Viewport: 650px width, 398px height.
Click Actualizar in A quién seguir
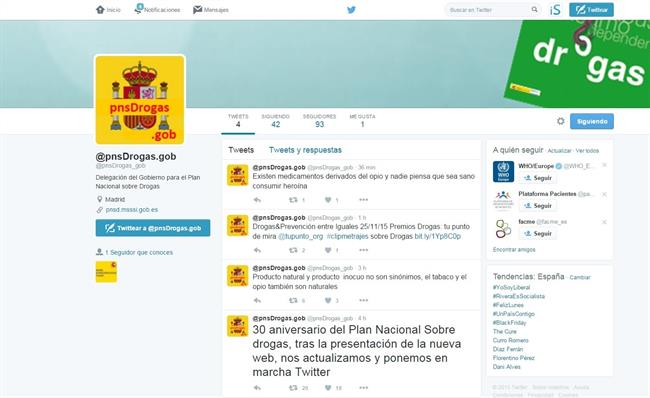(x=559, y=151)
